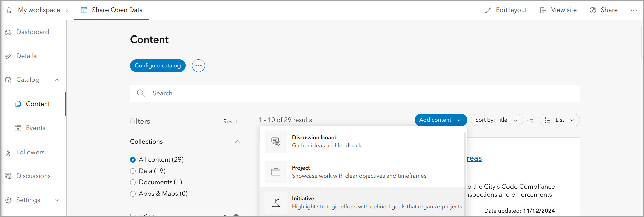This screenshot has width=644, height=217.
Task: Click the Configure catalog button
Action: pos(157,66)
